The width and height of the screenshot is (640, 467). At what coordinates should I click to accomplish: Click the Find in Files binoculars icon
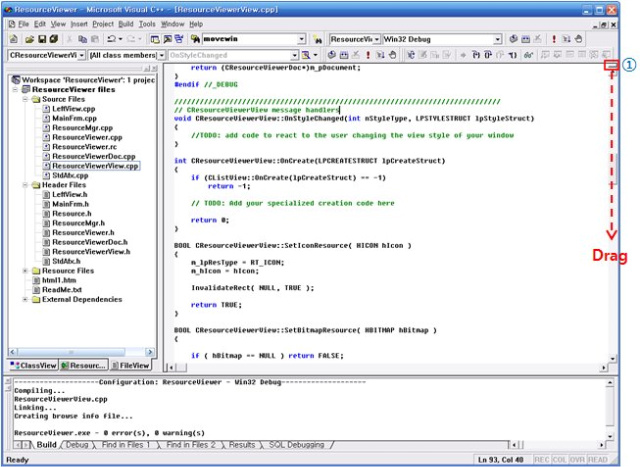(x=196, y=39)
